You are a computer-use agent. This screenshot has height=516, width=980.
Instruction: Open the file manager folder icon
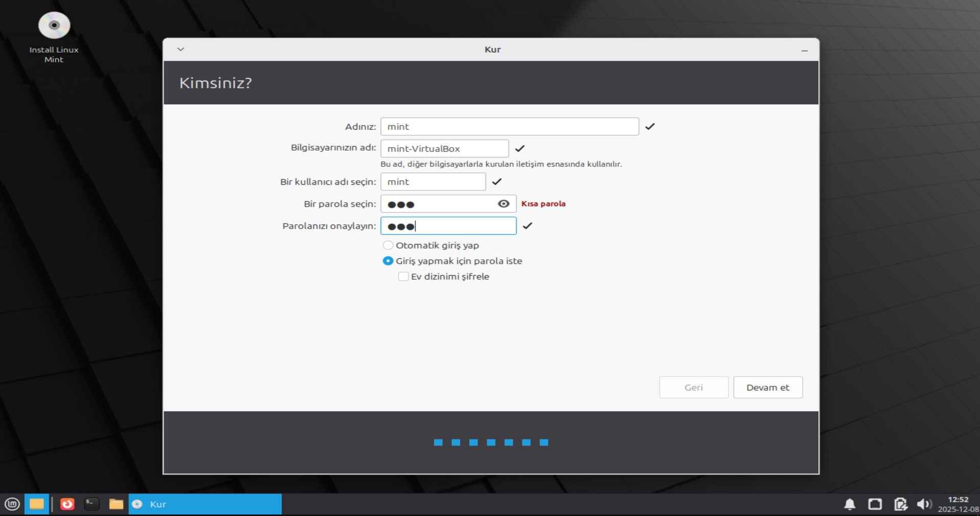(116, 504)
